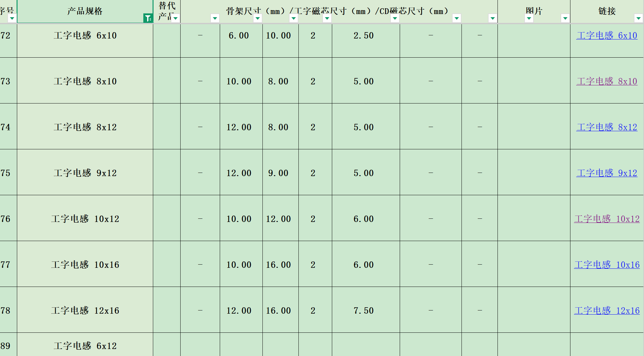Open filter dropdown of the column of 2 values
This screenshot has height=356, width=644.
point(327,18)
